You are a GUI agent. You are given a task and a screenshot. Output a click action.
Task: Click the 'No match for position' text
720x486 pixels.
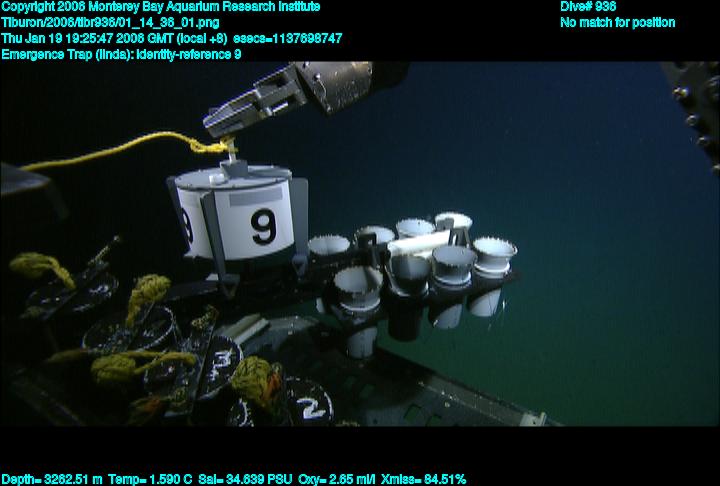pyautogui.click(x=617, y=22)
